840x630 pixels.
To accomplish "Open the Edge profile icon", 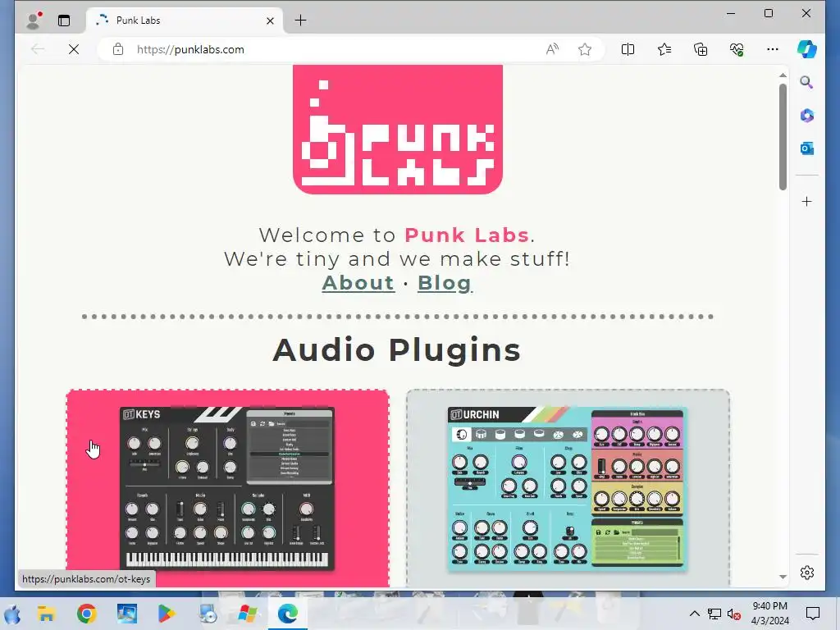I will (x=34, y=21).
